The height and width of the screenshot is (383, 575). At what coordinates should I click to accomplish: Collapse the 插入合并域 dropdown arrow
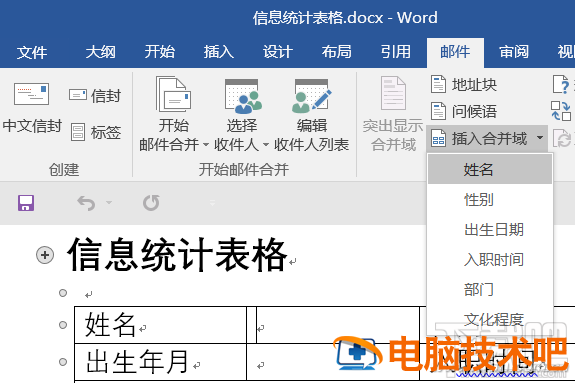point(540,138)
